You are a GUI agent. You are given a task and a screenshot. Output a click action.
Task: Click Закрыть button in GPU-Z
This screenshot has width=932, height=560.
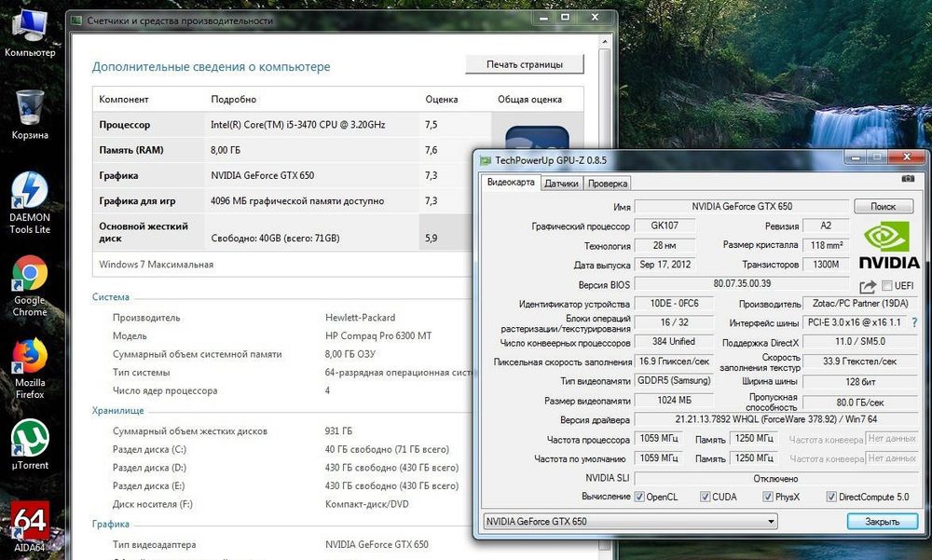882,522
